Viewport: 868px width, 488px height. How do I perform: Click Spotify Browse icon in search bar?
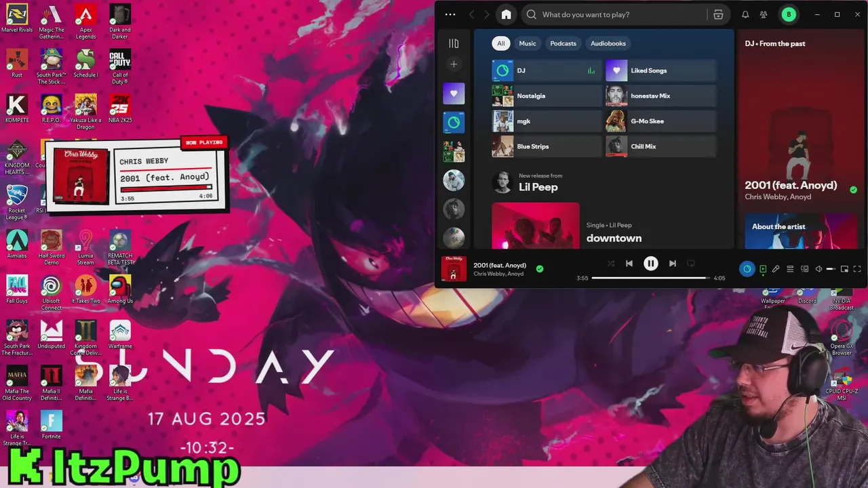(x=718, y=14)
